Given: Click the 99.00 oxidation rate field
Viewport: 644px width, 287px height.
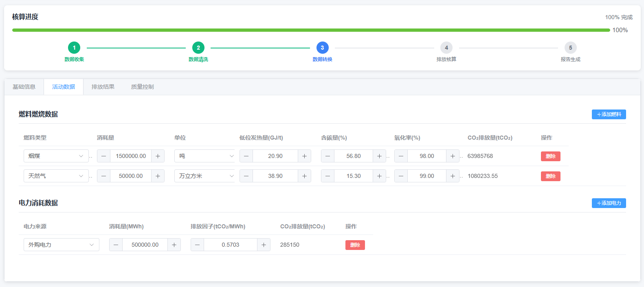Looking at the screenshot, I should point(427,176).
